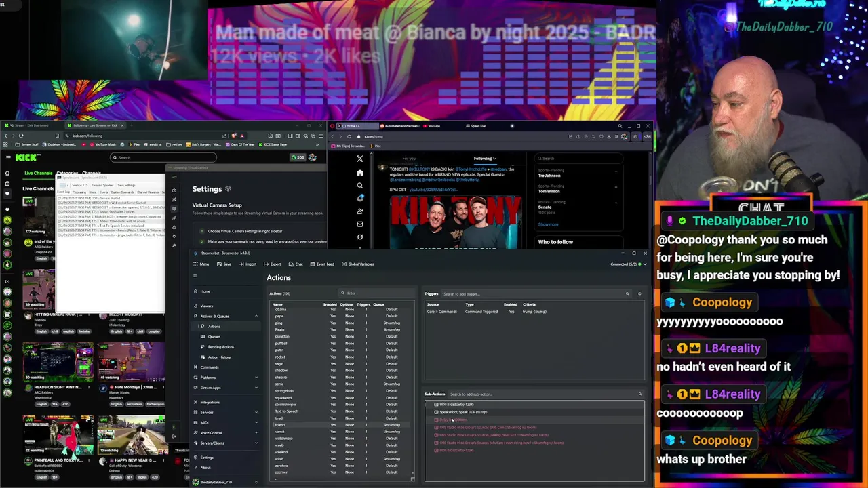Select the obama action row

[x=342, y=310]
